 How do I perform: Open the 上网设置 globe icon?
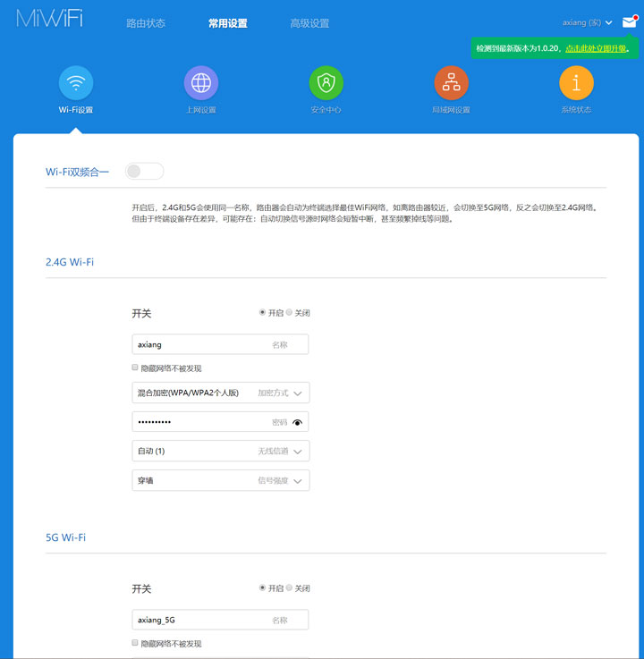[x=201, y=83]
